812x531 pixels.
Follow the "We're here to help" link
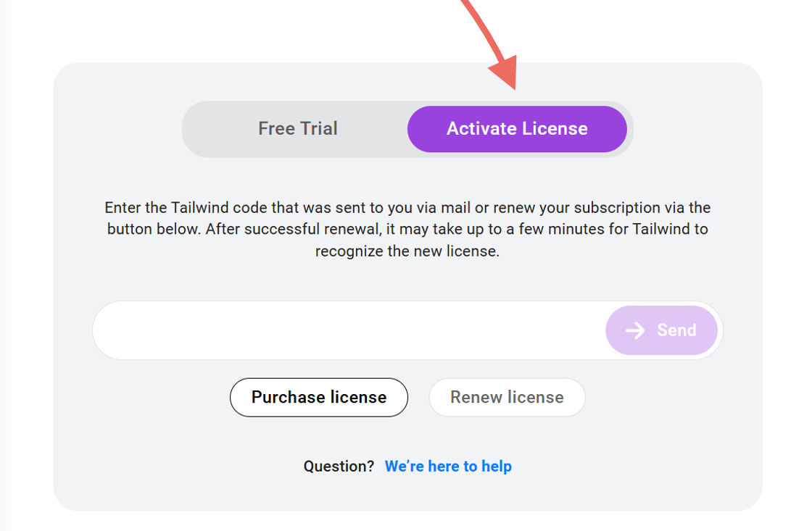tap(448, 467)
